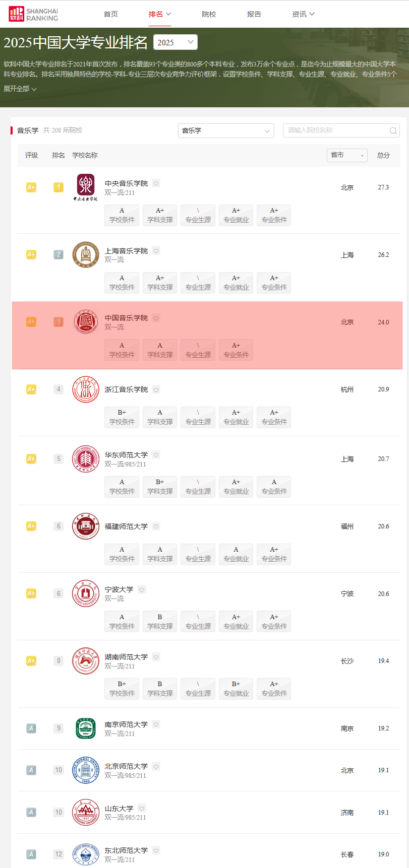Open the 湖南师范大学 school link

coord(126,657)
